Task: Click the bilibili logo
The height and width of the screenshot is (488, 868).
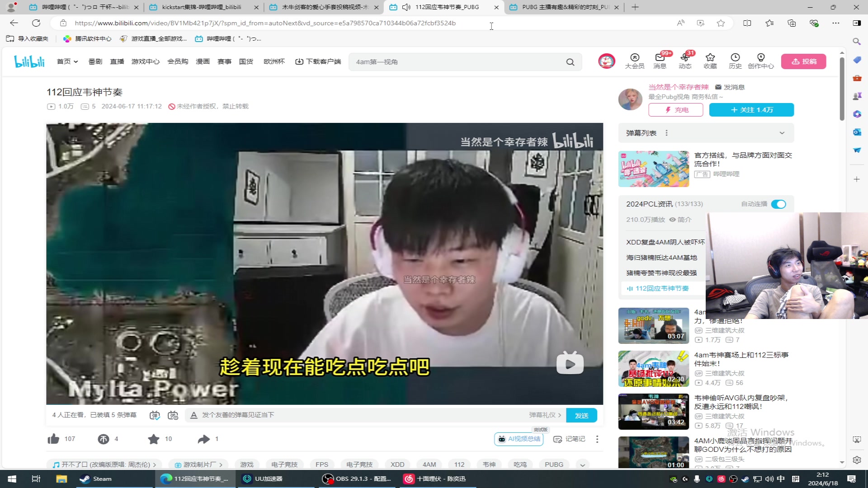Action: click(x=29, y=61)
